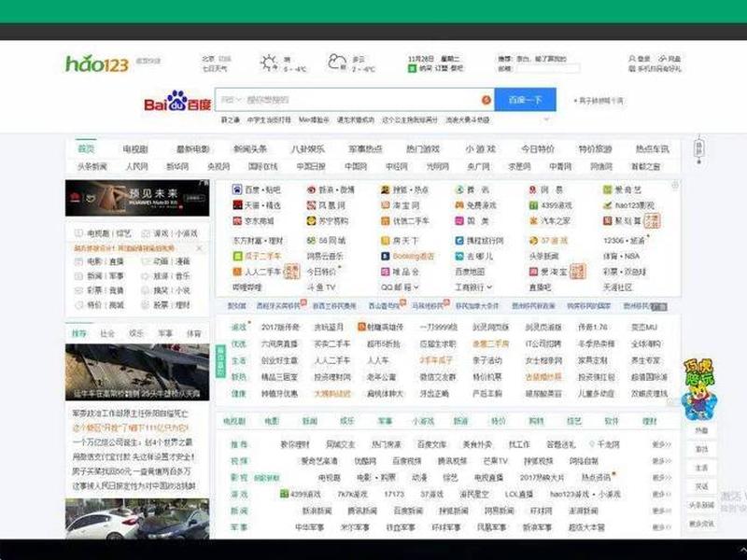Click the green calendar icon near the date
Image resolution: width=747 pixels, height=560 pixels.
[x=412, y=68]
